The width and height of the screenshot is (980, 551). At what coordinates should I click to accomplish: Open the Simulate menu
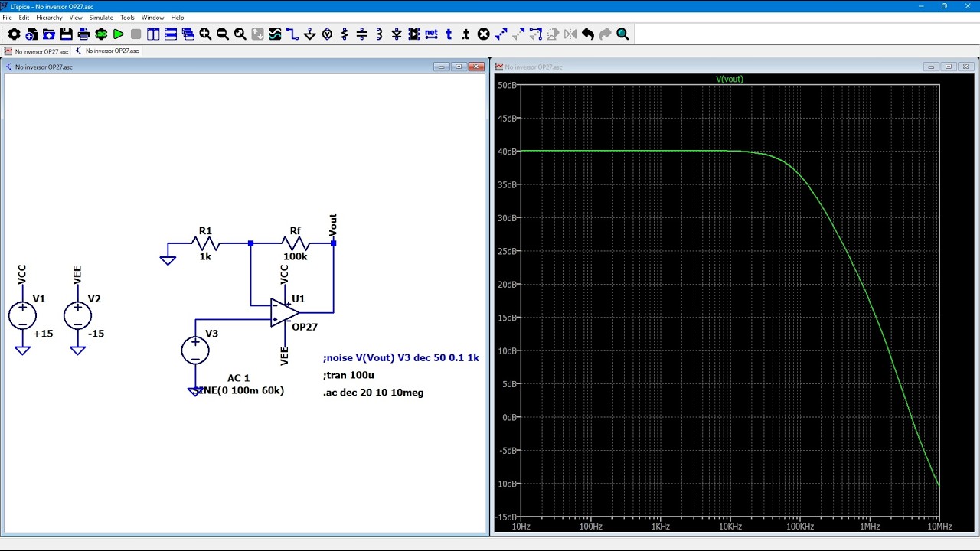101,18
